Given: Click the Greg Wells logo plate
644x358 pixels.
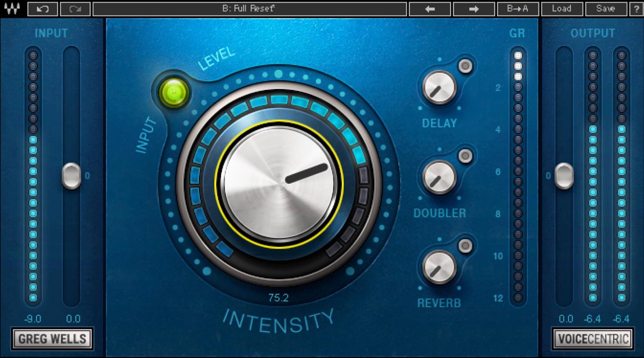Looking at the screenshot, I should (52, 339).
